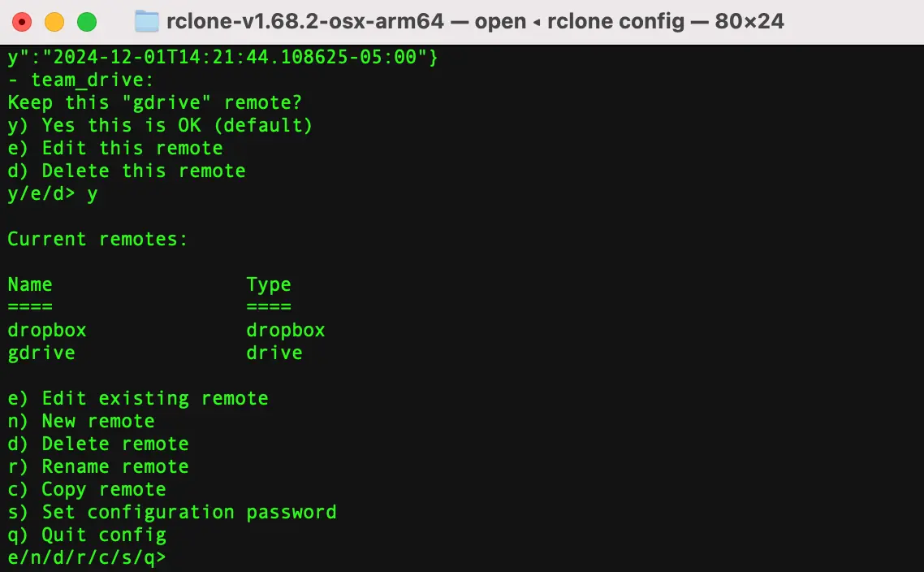This screenshot has width=924, height=572.
Task: Click the 'Name' column header
Action: tap(30, 285)
